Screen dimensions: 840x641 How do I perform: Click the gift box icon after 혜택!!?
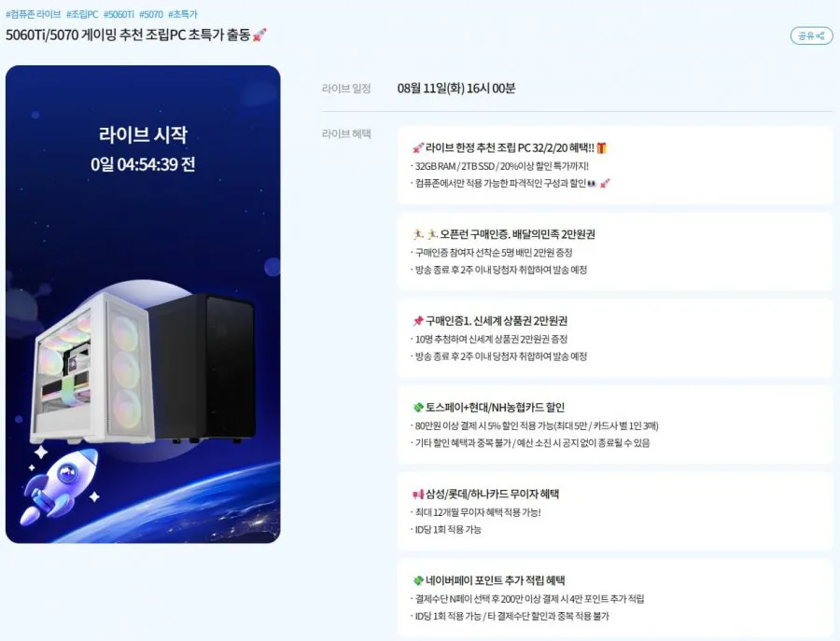(602, 148)
